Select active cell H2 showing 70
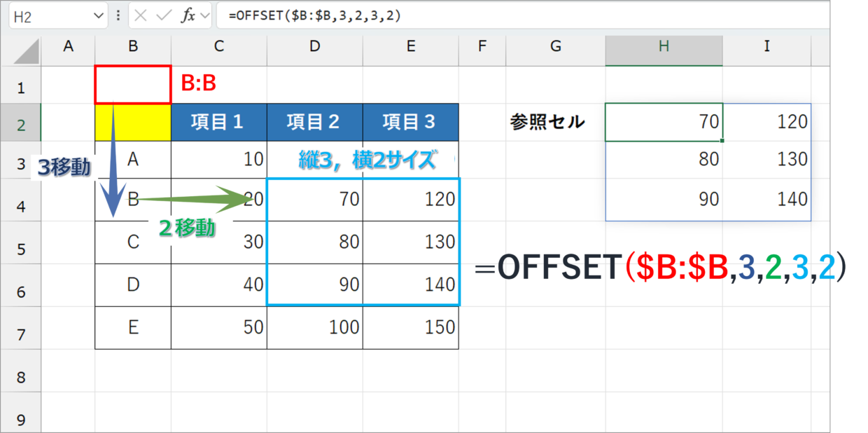The image size is (868, 433). (x=664, y=123)
